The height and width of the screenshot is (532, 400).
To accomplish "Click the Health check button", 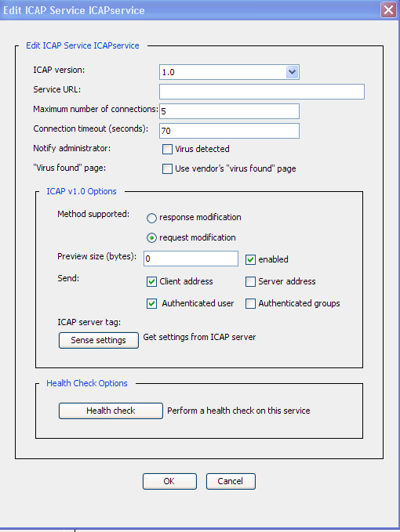I will (111, 411).
